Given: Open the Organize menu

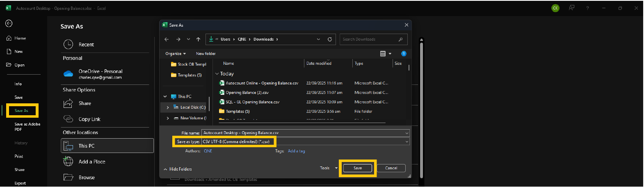Looking at the screenshot, I should (x=176, y=54).
